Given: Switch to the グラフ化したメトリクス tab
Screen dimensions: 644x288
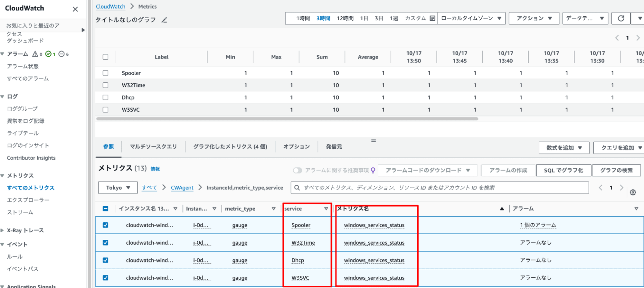Looking at the screenshot, I should tap(230, 147).
